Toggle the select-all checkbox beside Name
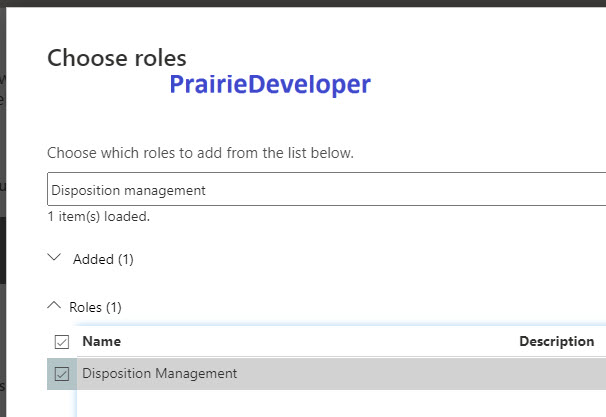 tap(62, 342)
